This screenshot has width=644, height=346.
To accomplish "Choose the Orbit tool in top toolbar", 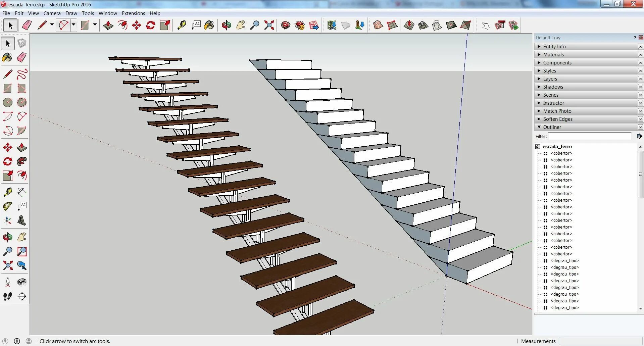I will 226,25.
